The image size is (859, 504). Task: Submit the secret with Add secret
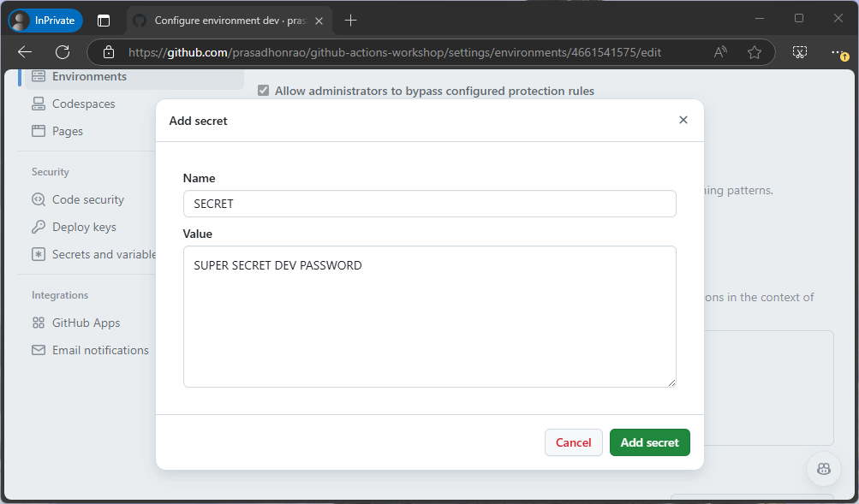[x=649, y=442]
